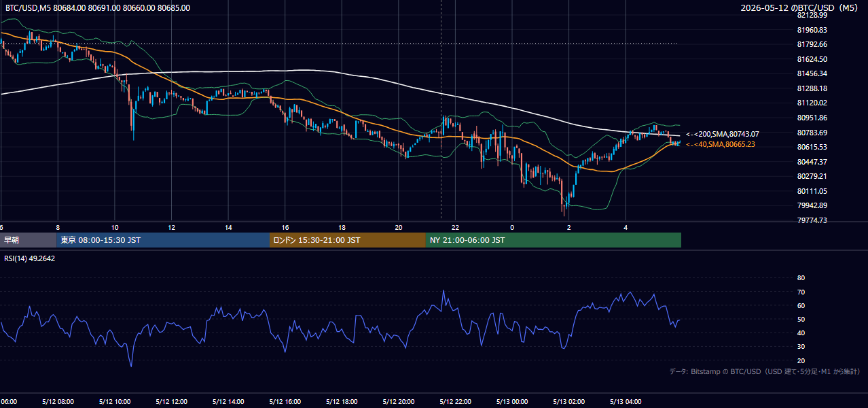
Task: Select the ロンドン 15:30-21:00 JST session bar
Action: (348, 240)
